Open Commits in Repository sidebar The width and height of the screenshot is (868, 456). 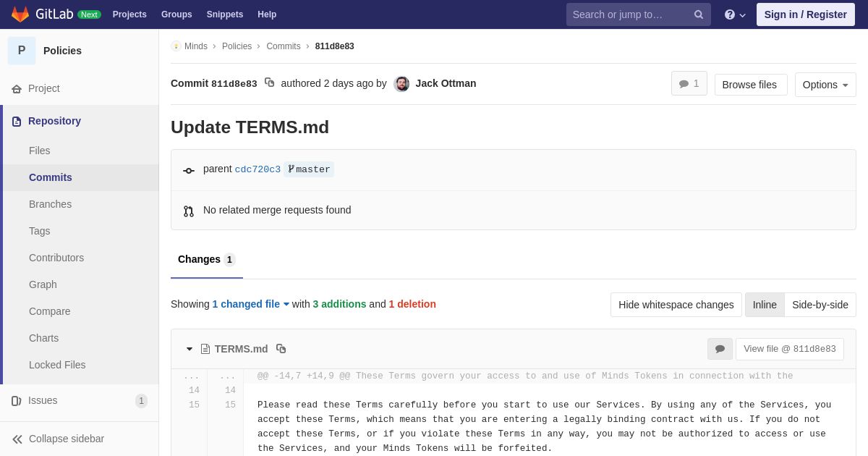coord(51,177)
